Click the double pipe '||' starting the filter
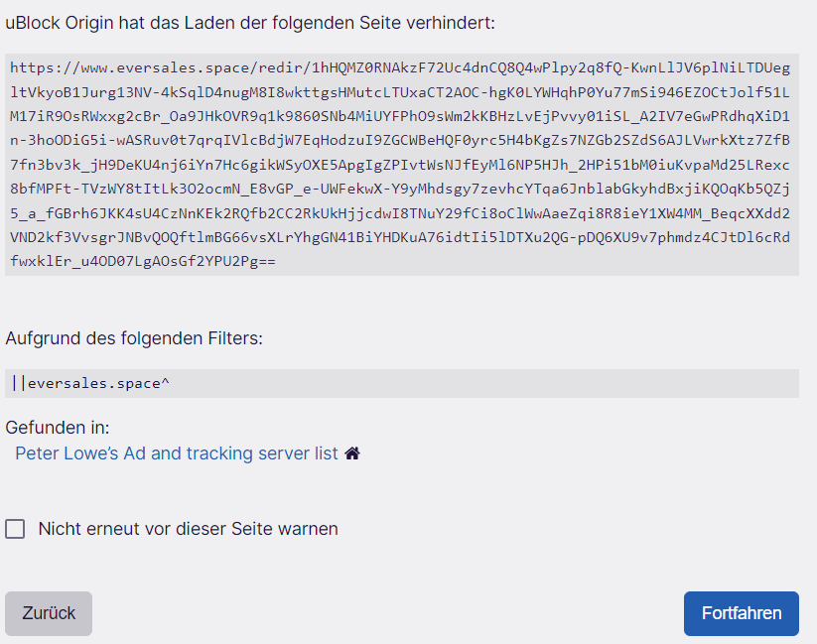 point(19,383)
